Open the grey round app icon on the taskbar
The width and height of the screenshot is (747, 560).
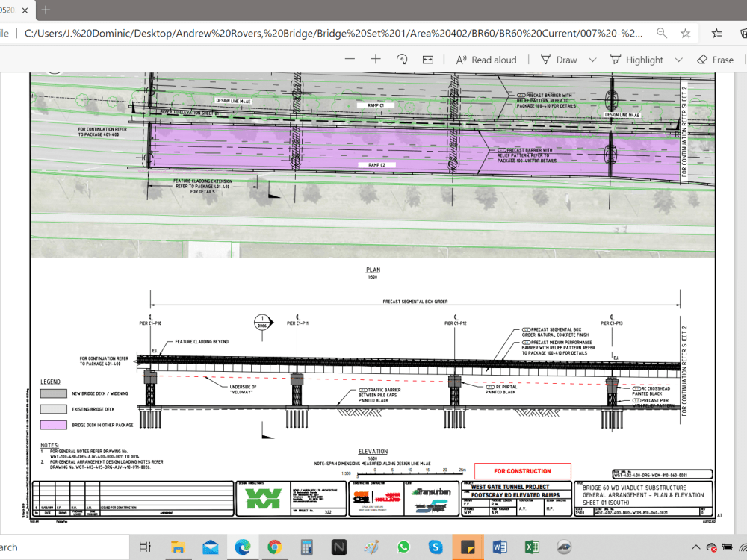point(564,547)
